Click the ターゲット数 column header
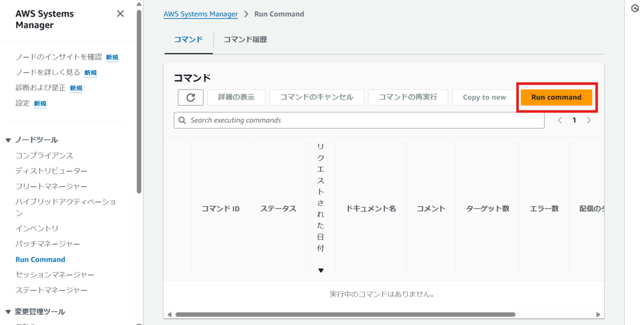The width and height of the screenshot is (644, 325). click(x=488, y=209)
